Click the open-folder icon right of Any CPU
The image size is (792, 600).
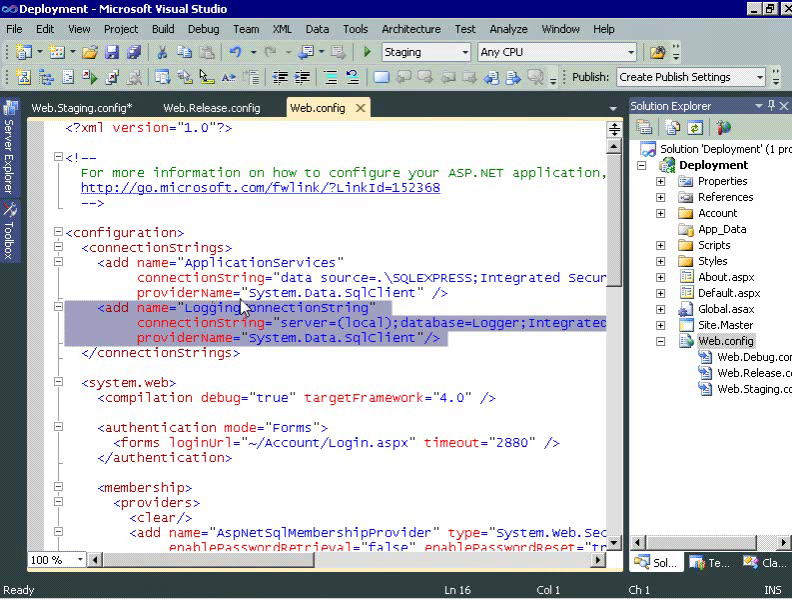(x=657, y=52)
